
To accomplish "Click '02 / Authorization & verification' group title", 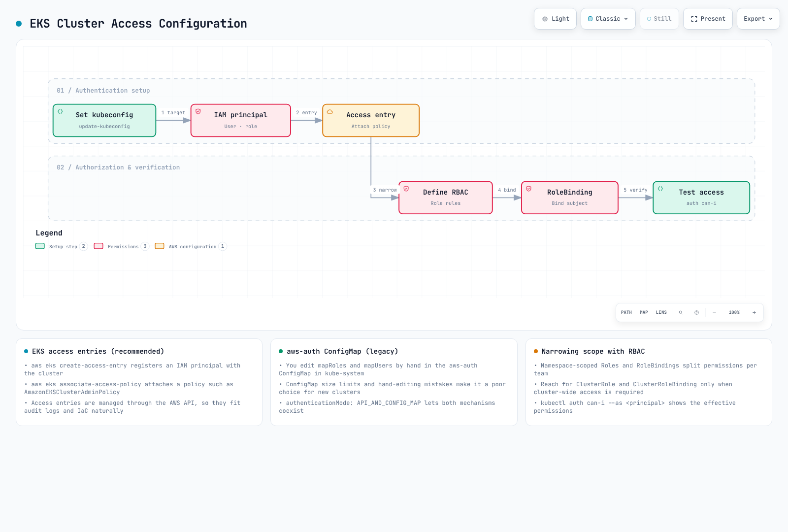I will point(118,167).
